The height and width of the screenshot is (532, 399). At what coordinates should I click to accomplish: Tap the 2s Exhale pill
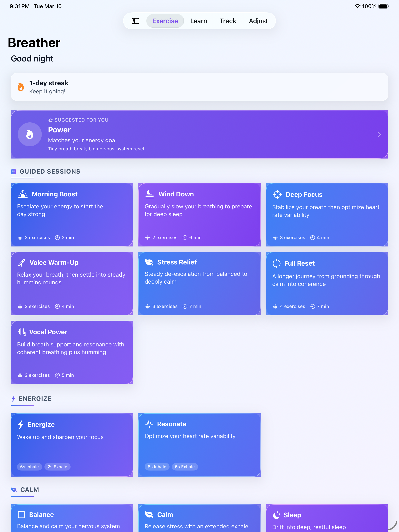pos(57,467)
